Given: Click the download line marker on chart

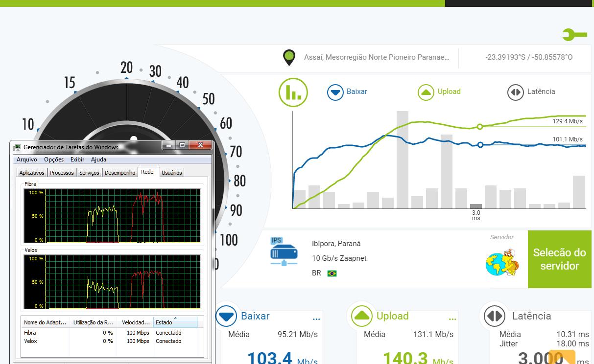Looking at the screenshot, I should (x=480, y=145).
